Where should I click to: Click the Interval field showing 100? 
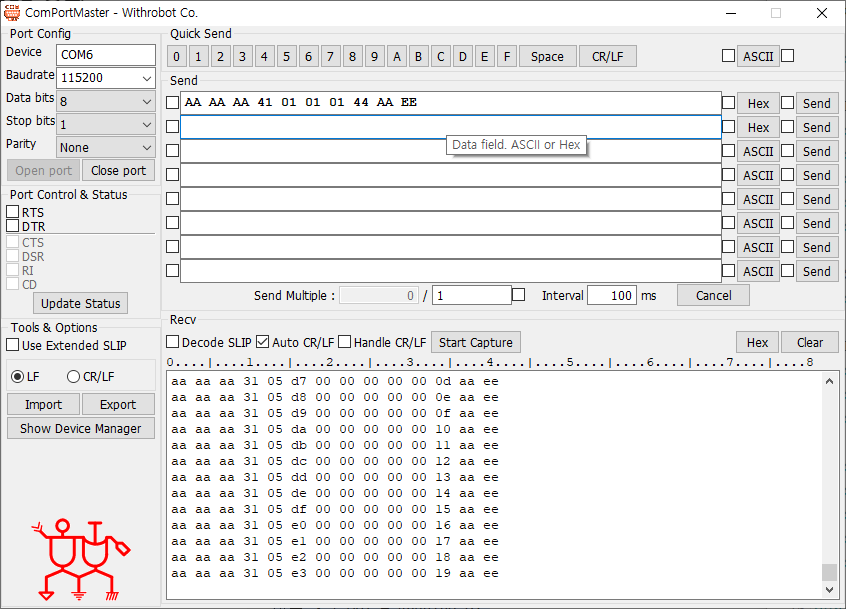pyautogui.click(x=612, y=295)
